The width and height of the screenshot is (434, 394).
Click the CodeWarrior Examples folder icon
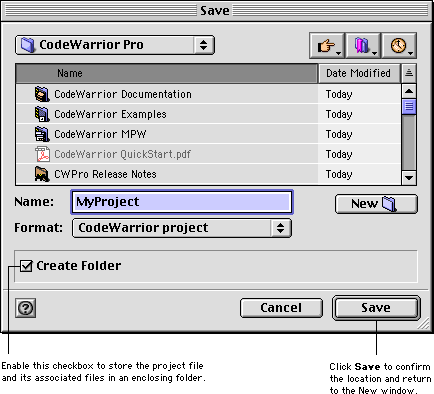42,114
